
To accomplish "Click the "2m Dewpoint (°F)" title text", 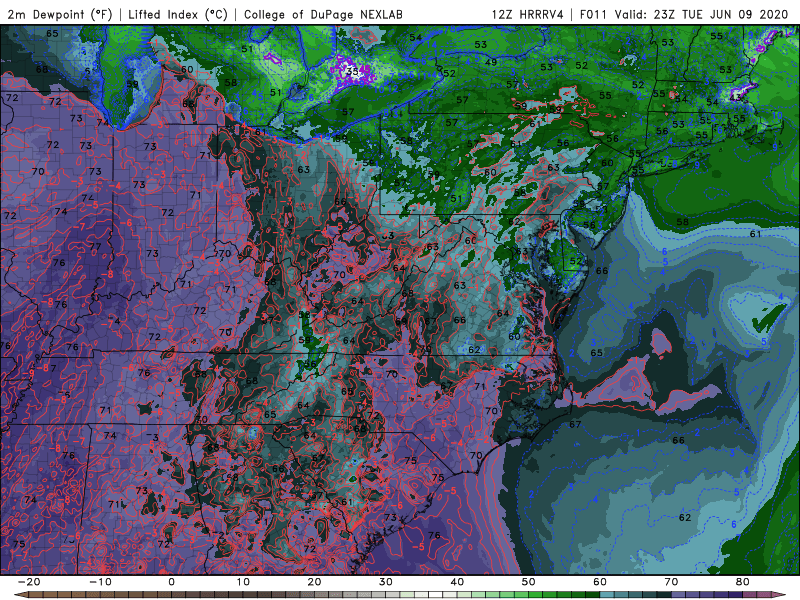I will pos(60,14).
